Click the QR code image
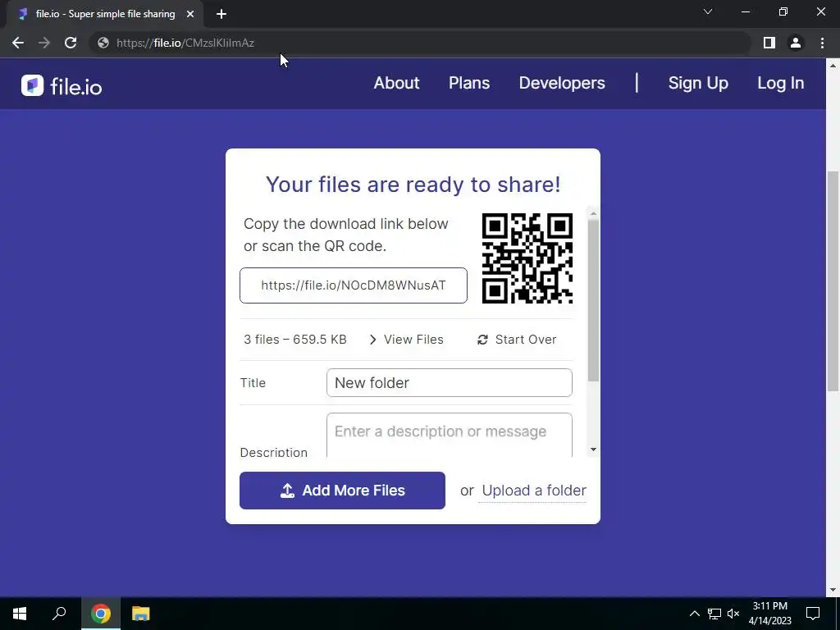 pos(527,258)
